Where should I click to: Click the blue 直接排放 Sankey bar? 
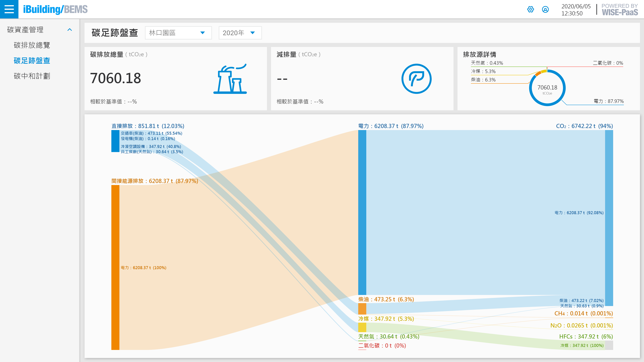coord(115,141)
